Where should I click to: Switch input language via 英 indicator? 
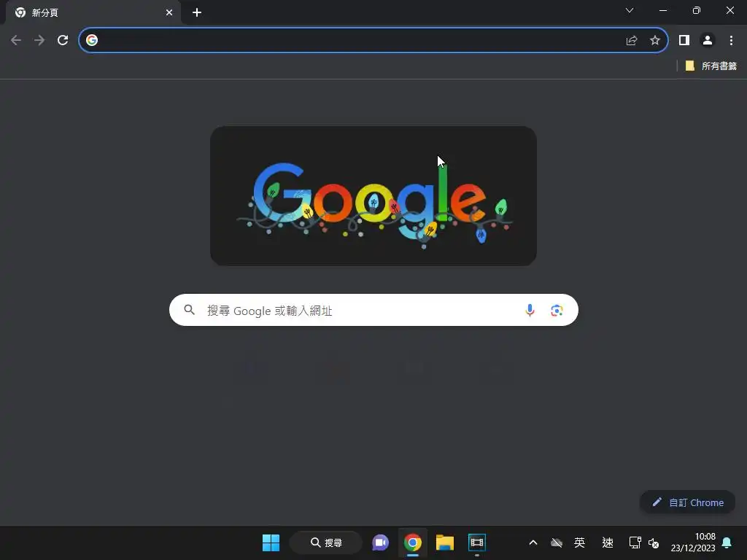click(x=579, y=542)
